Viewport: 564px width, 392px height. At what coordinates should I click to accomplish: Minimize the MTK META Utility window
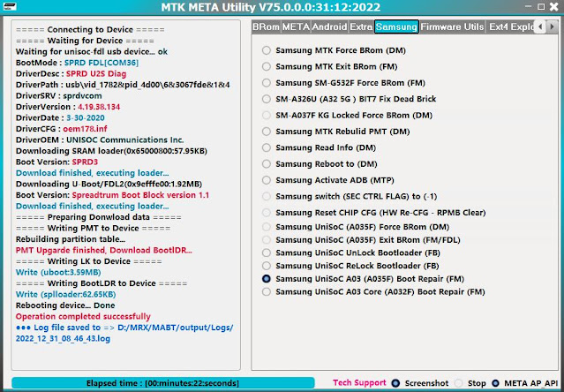[528, 6]
